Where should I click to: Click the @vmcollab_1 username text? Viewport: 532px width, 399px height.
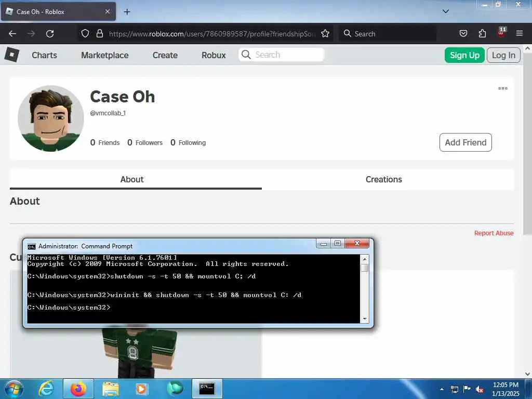[108, 113]
